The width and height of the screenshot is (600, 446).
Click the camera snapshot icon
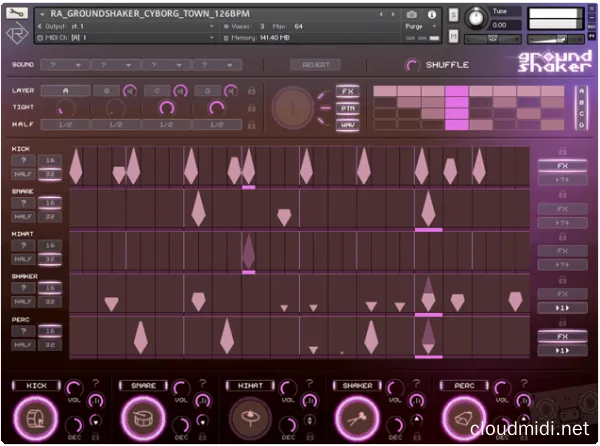pos(411,15)
